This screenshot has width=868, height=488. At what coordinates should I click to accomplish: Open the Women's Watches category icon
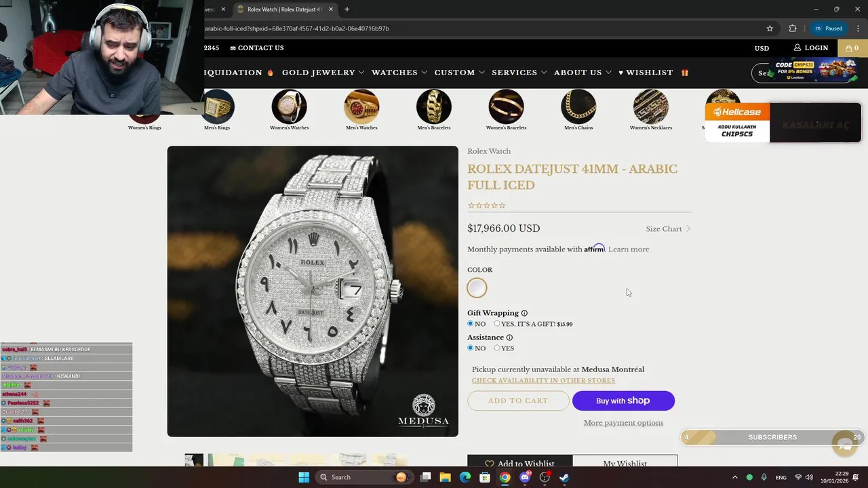coord(290,107)
